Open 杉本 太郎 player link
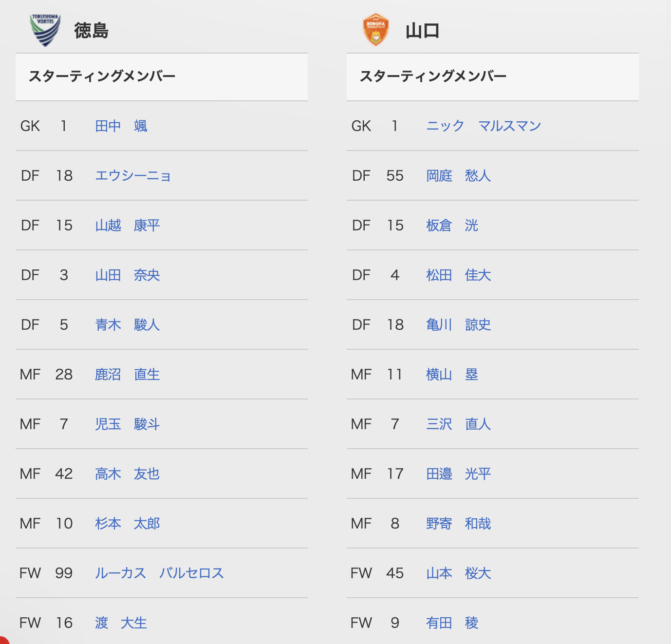Screen dimensions: 671x644 [x=128, y=524]
